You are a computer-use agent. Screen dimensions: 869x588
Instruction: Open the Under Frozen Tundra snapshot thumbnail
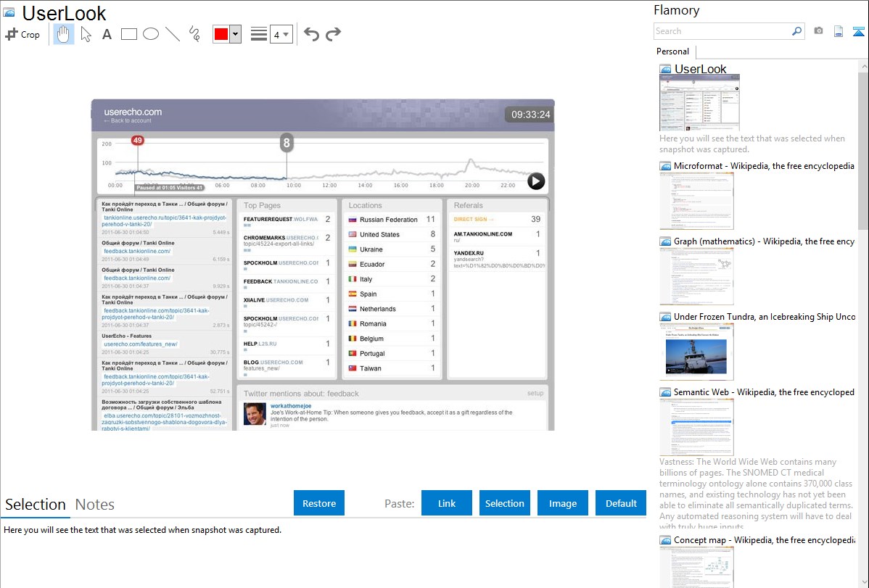coord(696,352)
